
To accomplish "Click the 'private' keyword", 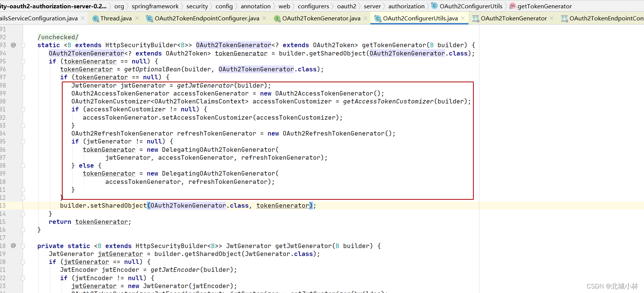I will 51,246.
